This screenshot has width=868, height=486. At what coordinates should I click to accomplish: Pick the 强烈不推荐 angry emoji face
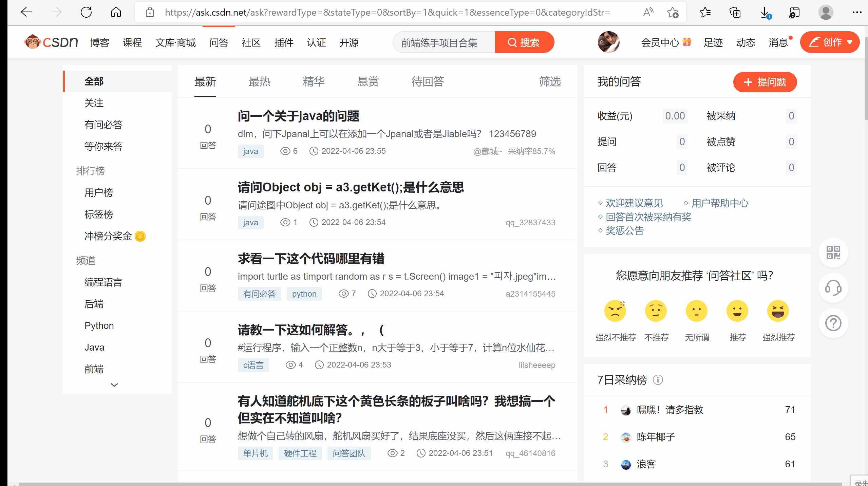pos(615,311)
